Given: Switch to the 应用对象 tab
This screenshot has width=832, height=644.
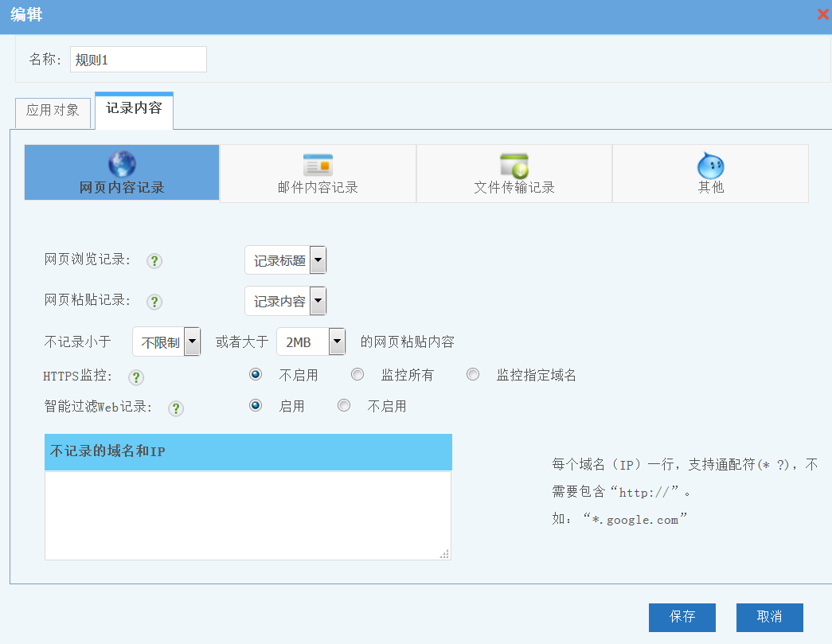Looking at the screenshot, I should click(53, 111).
